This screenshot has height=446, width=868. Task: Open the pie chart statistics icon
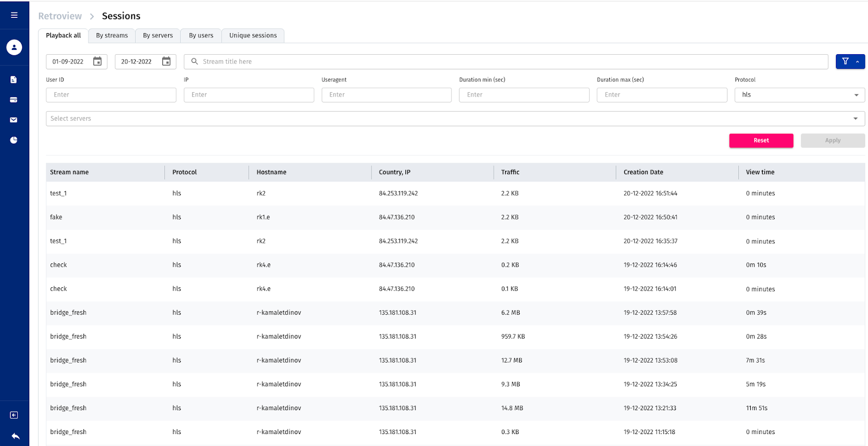click(14, 140)
